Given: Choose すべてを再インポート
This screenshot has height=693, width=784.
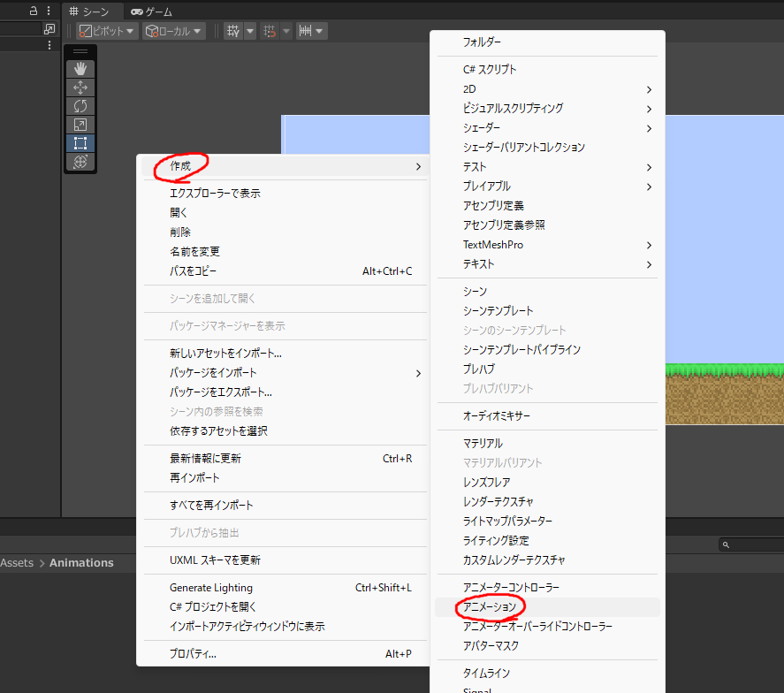Looking at the screenshot, I should tap(285, 505).
